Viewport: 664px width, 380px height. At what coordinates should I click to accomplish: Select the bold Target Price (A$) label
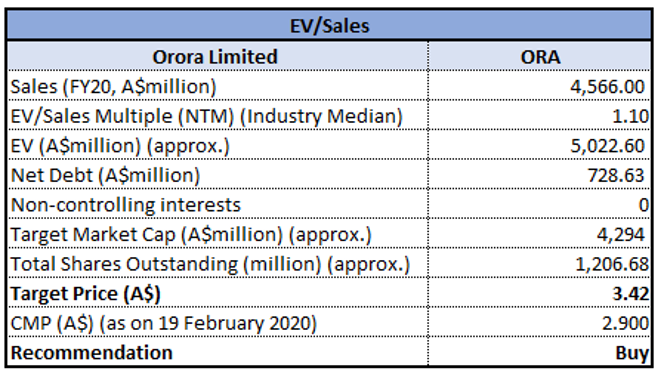[86, 294]
